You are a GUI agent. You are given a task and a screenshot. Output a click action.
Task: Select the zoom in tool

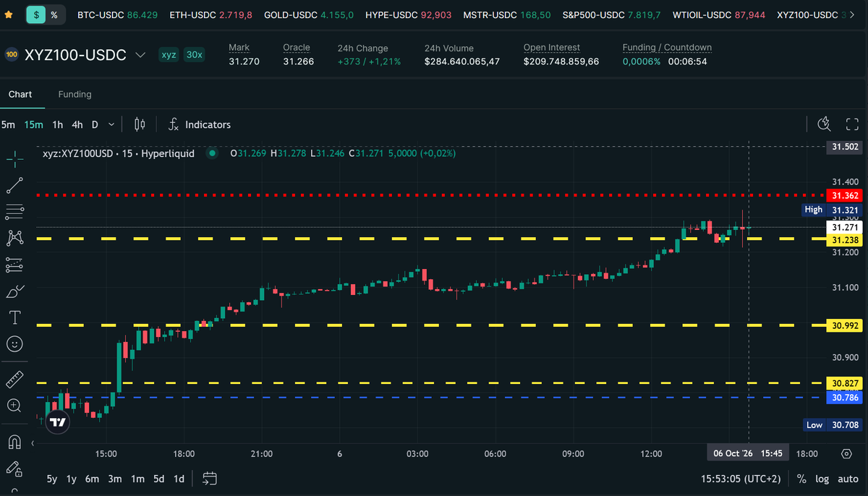(x=14, y=406)
